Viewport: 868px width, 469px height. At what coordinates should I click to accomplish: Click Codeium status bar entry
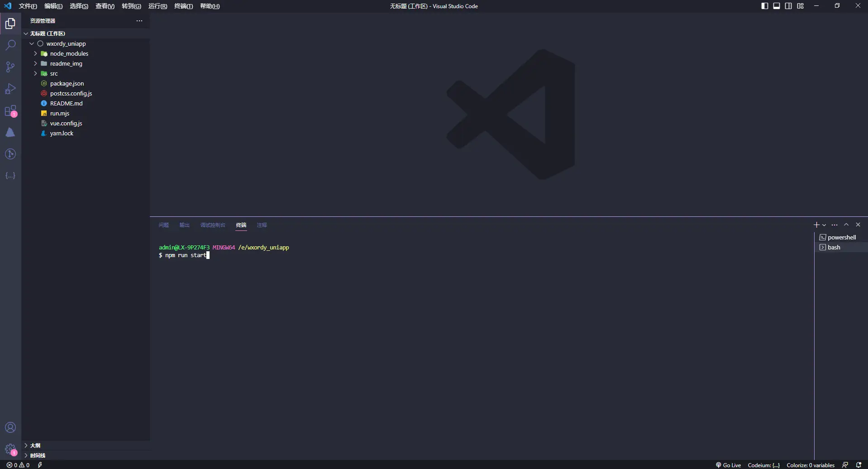tap(764, 465)
